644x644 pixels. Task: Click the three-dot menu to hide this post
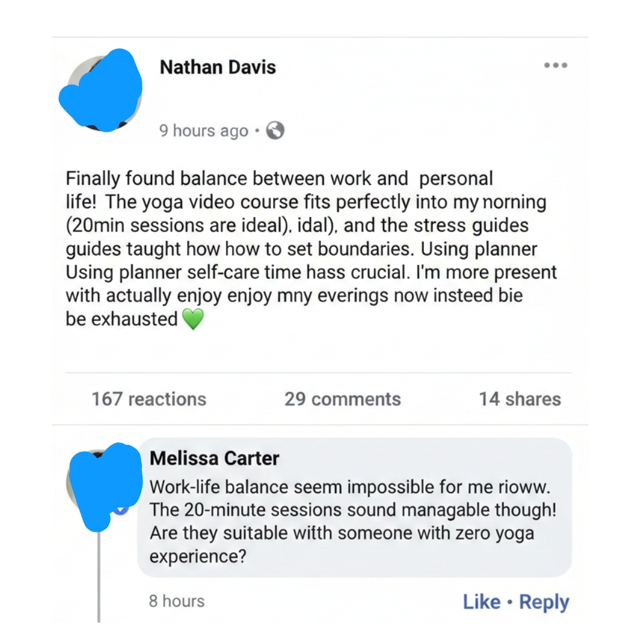(x=556, y=66)
